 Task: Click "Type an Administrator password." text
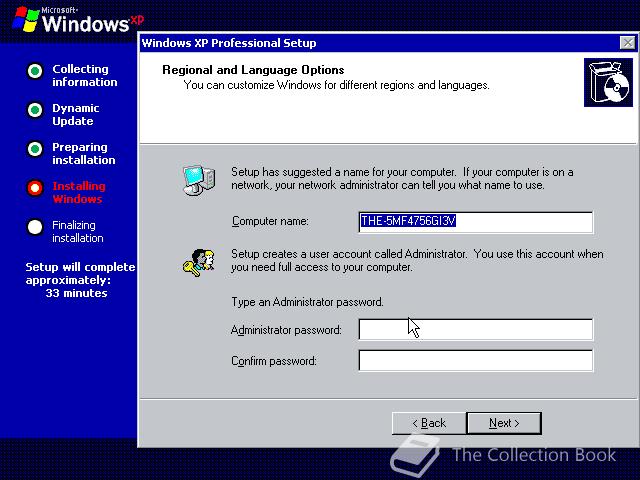coord(307,302)
